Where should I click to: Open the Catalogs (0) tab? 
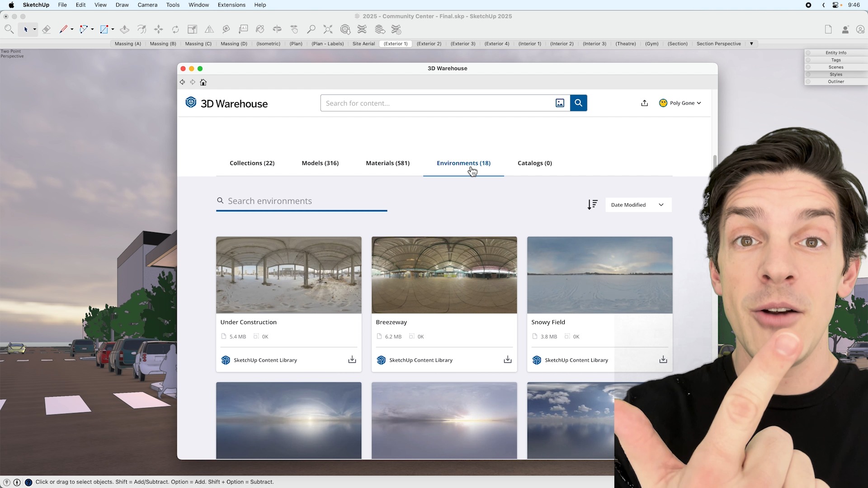535,163
